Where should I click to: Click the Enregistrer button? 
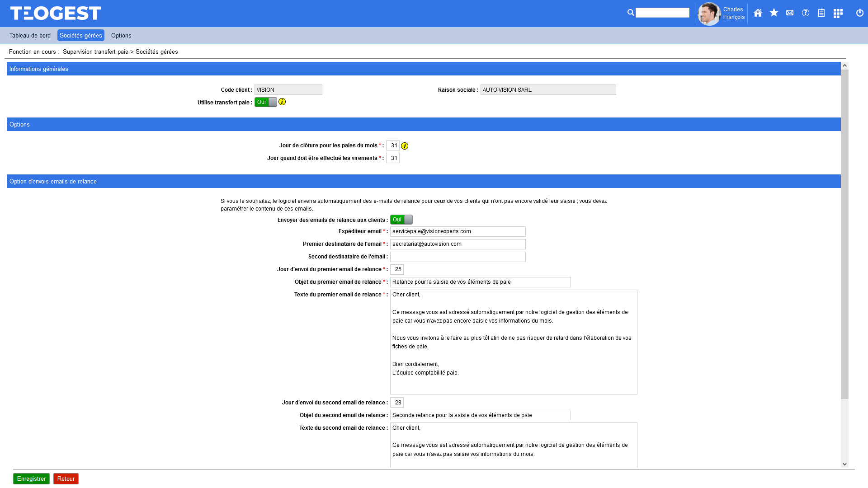coord(31,479)
